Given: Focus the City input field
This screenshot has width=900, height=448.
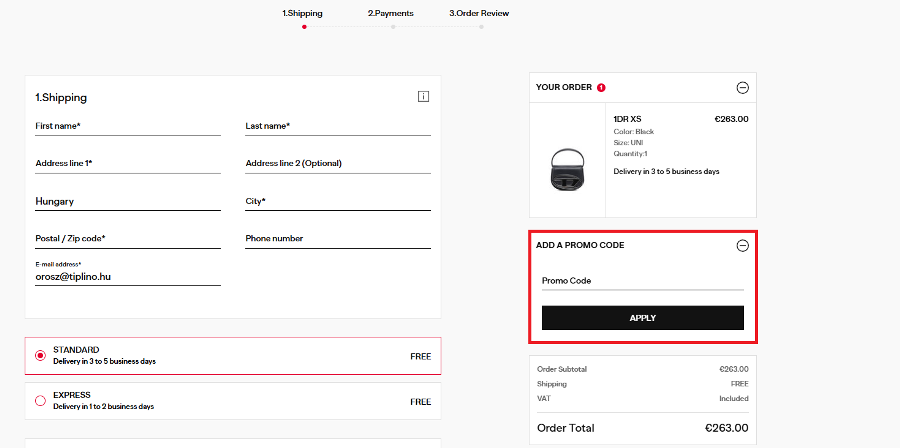Looking at the screenshot, I should pos(337,201).
